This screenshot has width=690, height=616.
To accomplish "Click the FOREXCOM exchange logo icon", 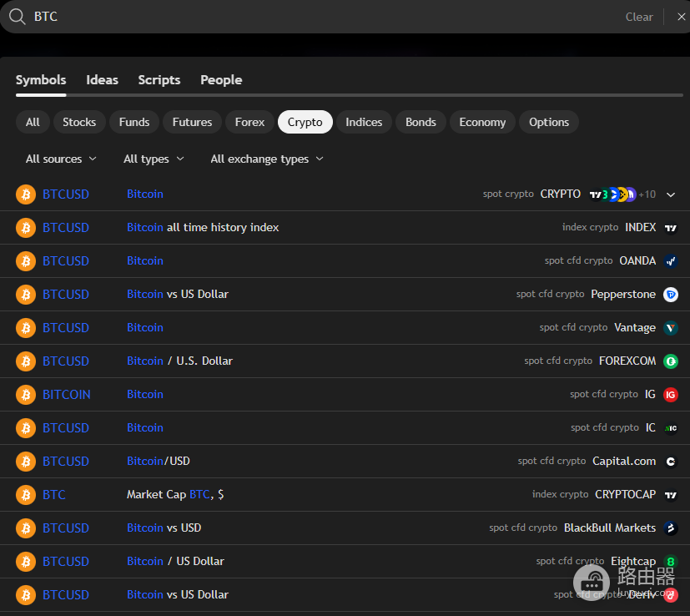I will tap(671, 361).
